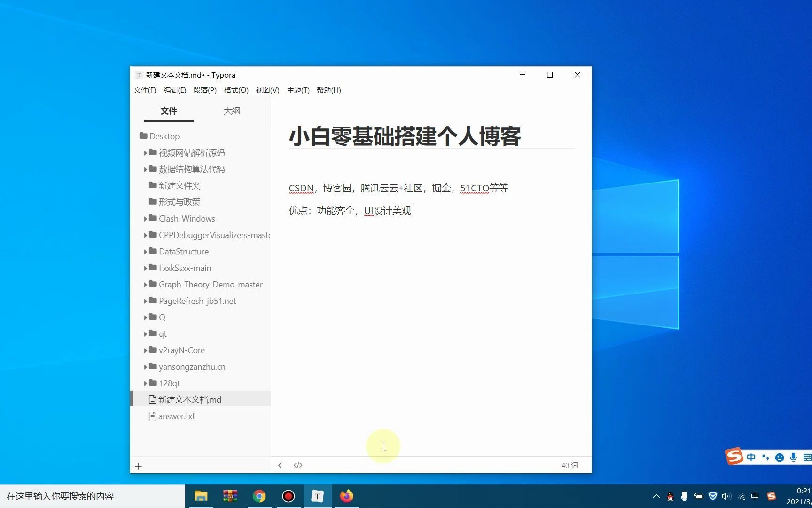Screen dimensions: 812x508
Task: Click the screen recorder icon on the taskbar
Action: (x=288, y=496)
